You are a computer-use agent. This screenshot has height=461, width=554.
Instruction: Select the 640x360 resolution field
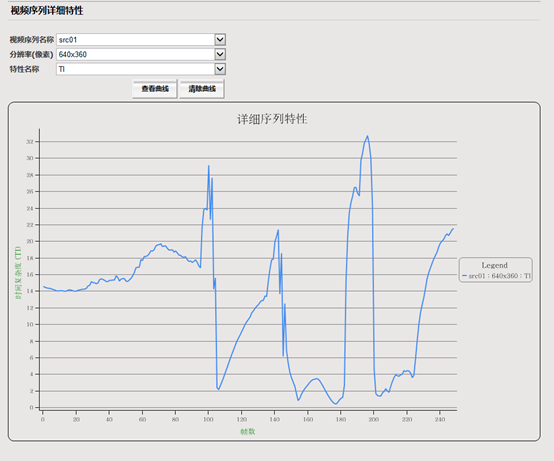pos(141,54)
